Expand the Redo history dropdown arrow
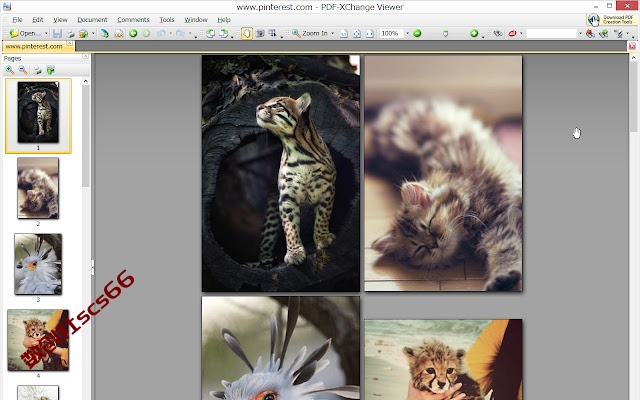640x400 pixels. [x=190, y=33]
